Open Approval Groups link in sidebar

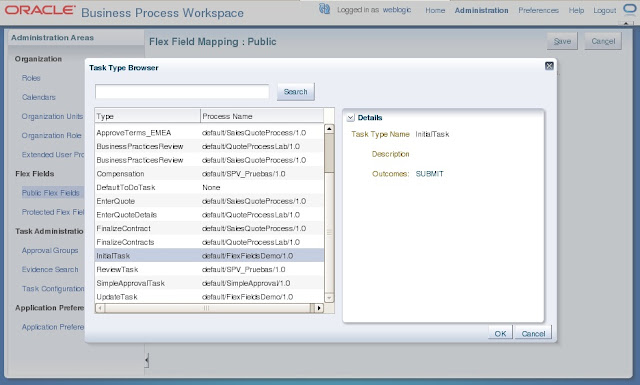click(x=50, y=251)
